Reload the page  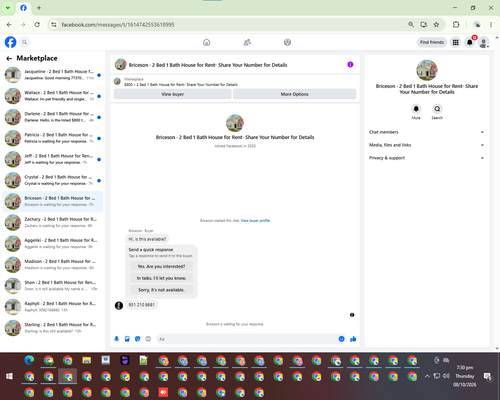[37, 25]
